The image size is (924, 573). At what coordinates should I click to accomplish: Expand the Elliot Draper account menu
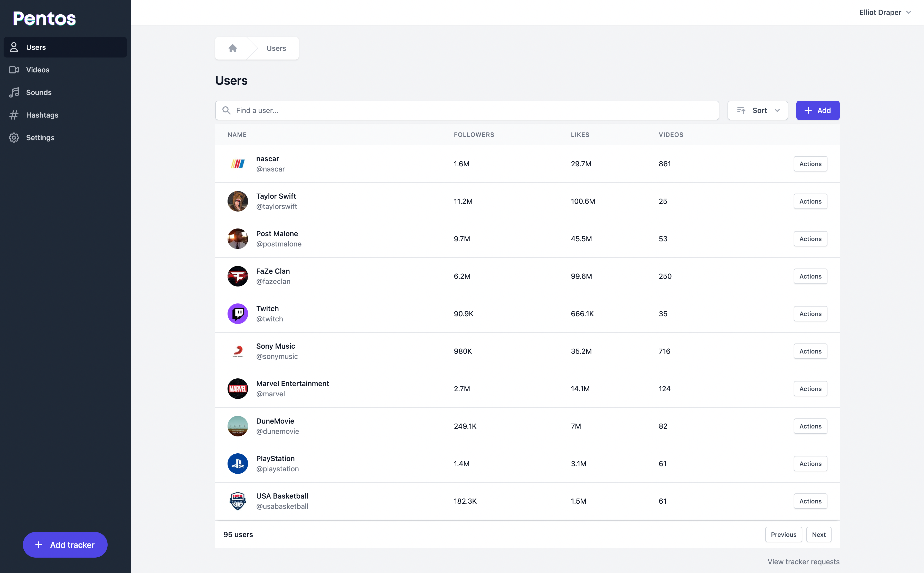tap(885, 13)
